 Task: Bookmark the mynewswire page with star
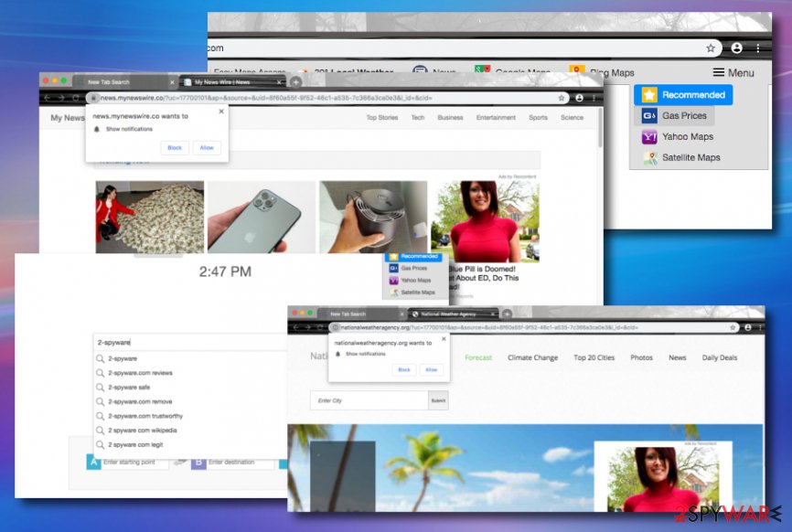[x=562, y=98]
